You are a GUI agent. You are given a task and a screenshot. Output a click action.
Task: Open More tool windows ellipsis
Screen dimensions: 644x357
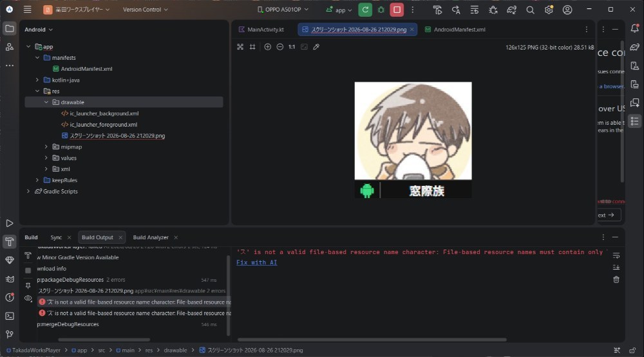[x=10, y=65]
